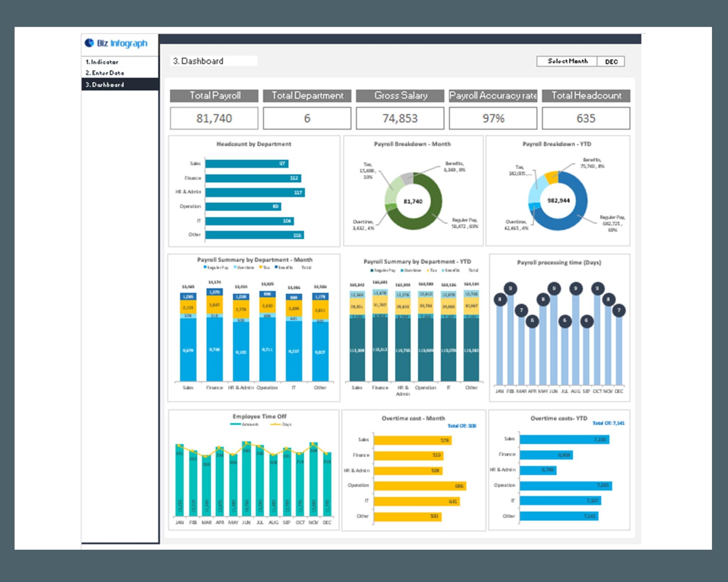
Task: Click JAN data marker in processing time chart
Action: tap(500, 300)
